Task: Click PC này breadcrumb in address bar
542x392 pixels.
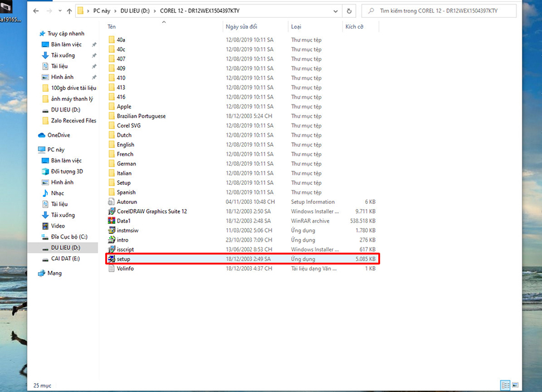Action: pos(101,11)
